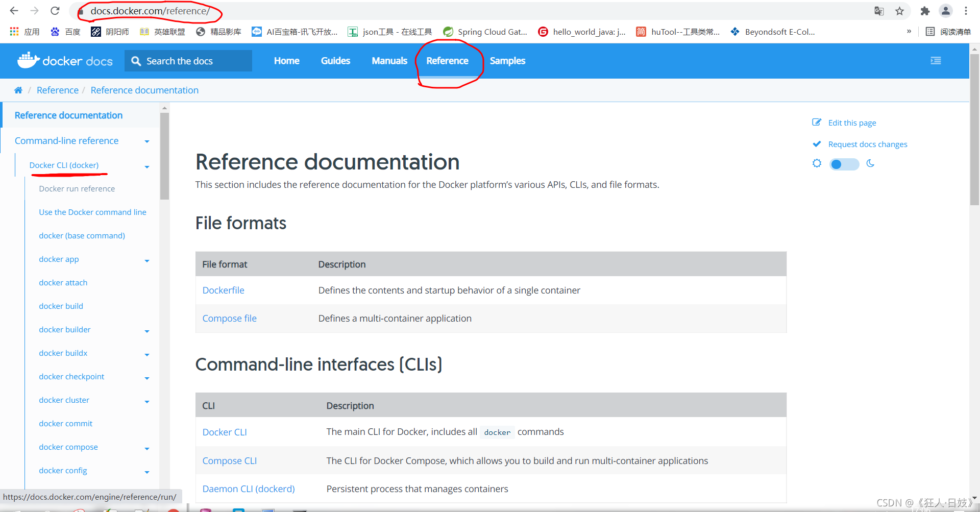This screenshot has width=980, height=512.
Task: Open the Manuals navigation tab
Action: (x=389, y=61)
